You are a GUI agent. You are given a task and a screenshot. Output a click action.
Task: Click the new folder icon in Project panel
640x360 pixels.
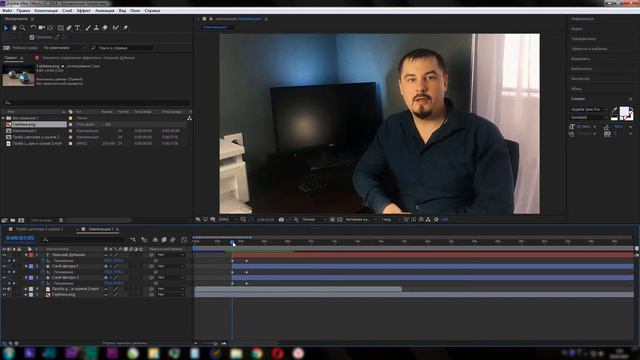click(x=13, y=220)
